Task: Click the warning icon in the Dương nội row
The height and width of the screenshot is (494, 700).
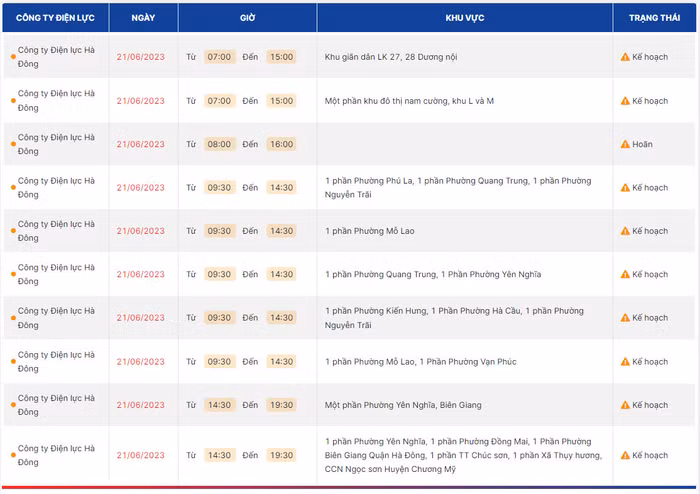Action: (625, 57)
